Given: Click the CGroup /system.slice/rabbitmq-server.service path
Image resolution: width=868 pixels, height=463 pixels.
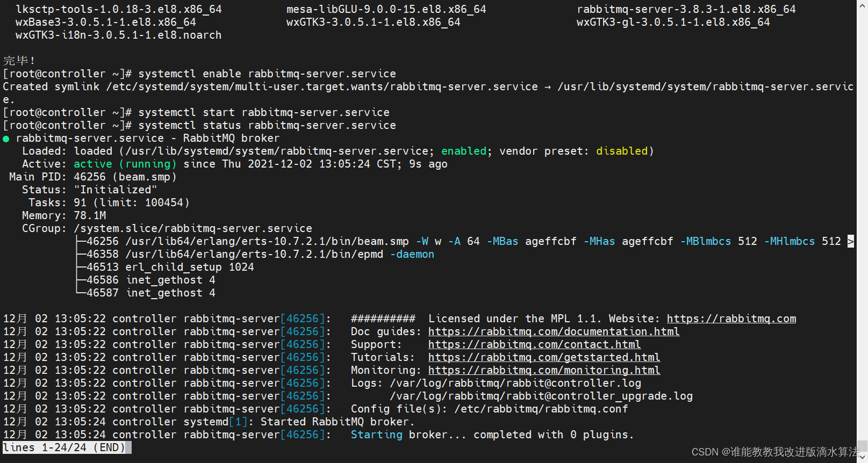Looking at the screenshot, I should click(193, 228).
